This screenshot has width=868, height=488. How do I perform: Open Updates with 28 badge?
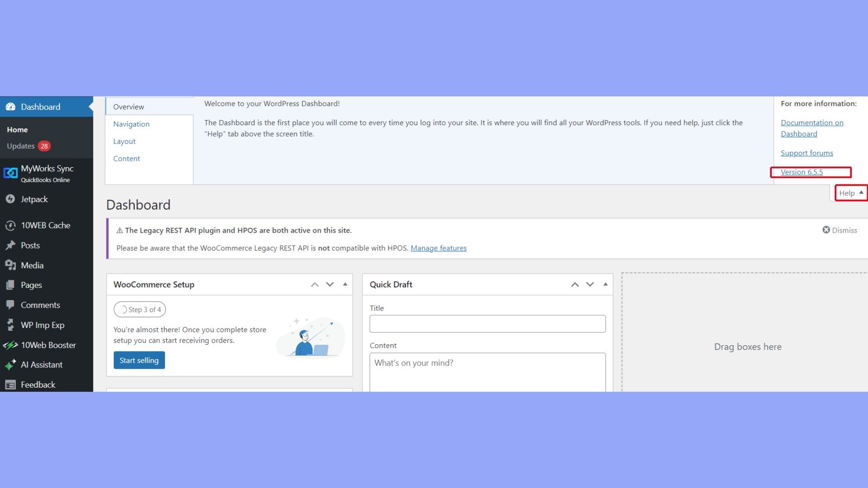click(x=28, y=146)
